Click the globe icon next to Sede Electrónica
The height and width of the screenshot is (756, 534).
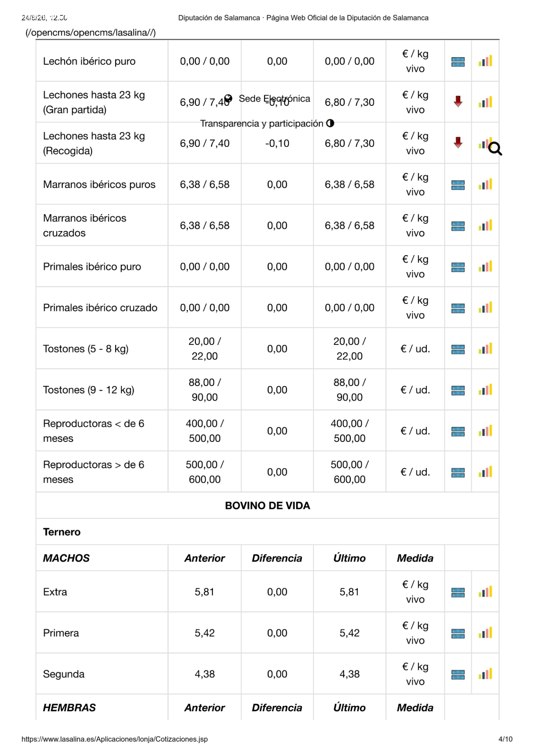pyautogui.click(x=228, y=99)
